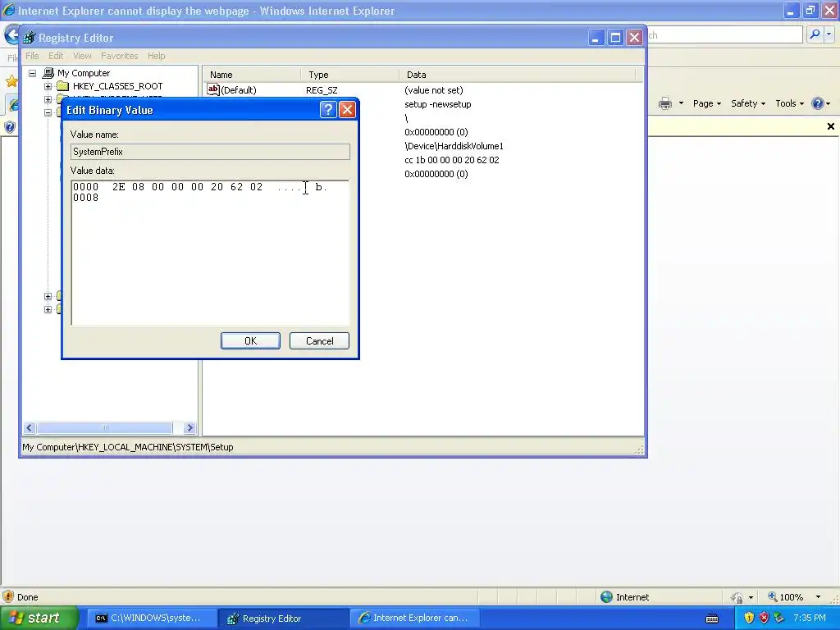Collapse the My Computer tree node
Image resolution: width=840 pixels, height=630 pixels.
[x=32, y=73]
